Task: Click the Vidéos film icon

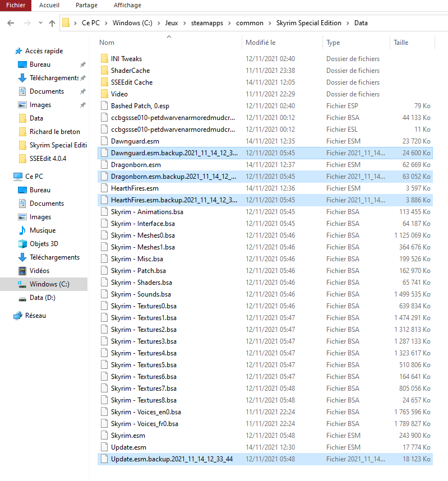Action: tap(22, 271)
